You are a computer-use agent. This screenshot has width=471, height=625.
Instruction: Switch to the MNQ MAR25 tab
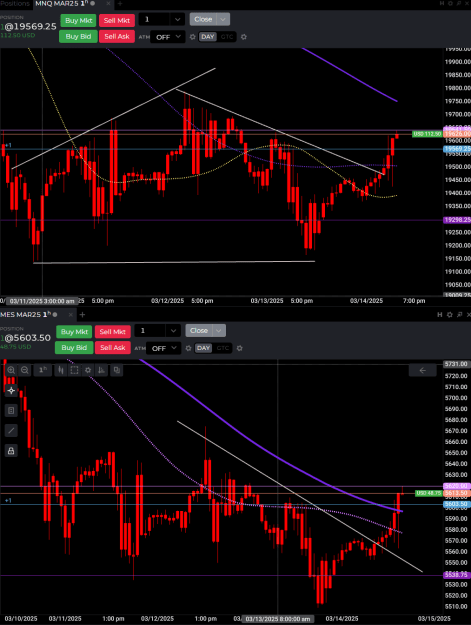tap(62, 3)
